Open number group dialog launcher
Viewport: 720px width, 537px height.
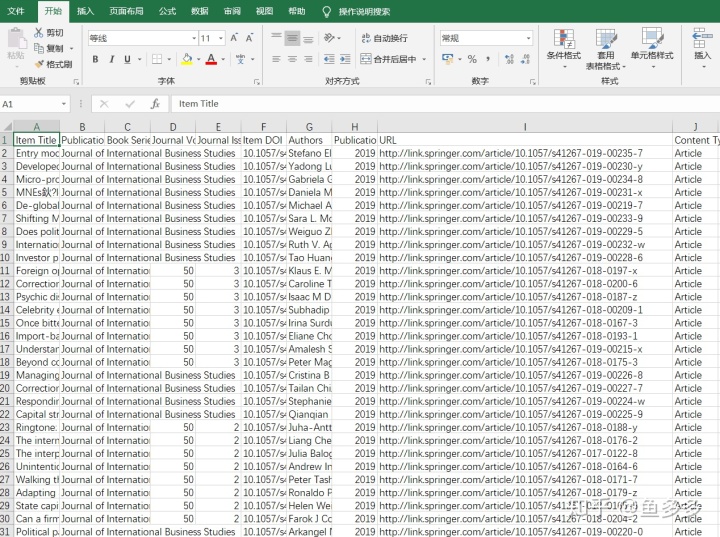point(532,82)
